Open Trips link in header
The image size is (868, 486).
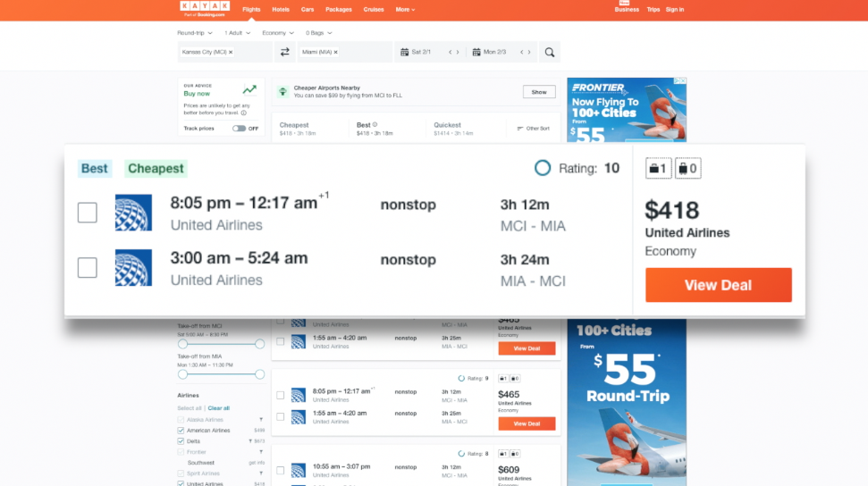(x=653, y=10)
